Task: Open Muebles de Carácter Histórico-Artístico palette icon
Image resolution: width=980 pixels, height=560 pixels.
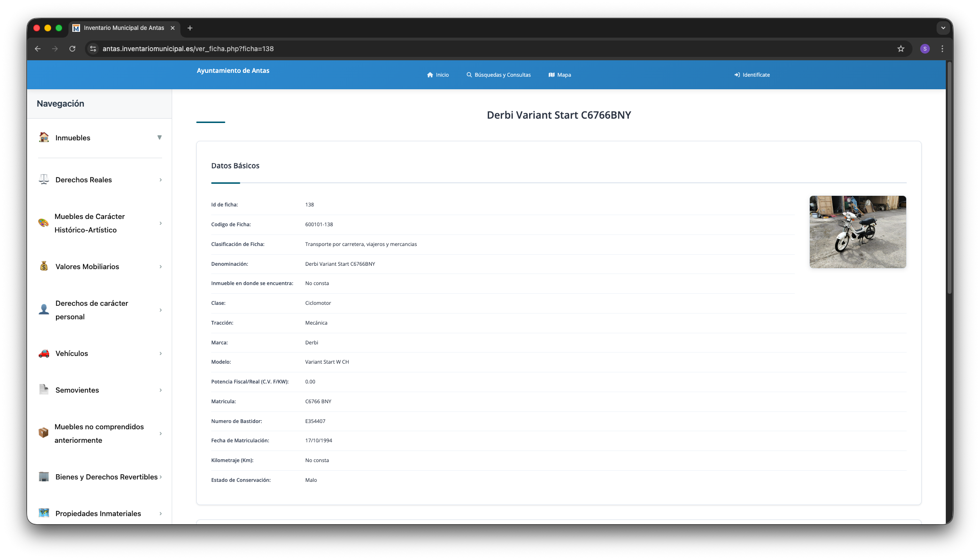Action: (x=43, y=223)
